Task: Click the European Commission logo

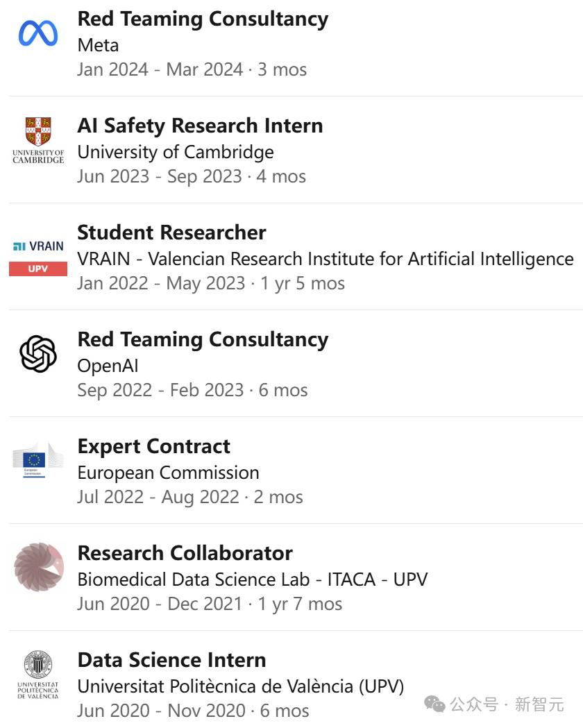Action: point(38,461)
